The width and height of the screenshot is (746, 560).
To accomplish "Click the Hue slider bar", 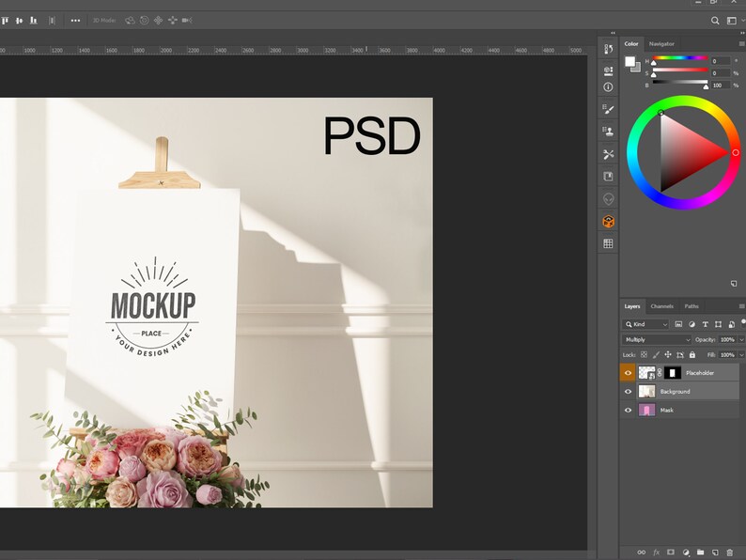I will pos(680,58).
